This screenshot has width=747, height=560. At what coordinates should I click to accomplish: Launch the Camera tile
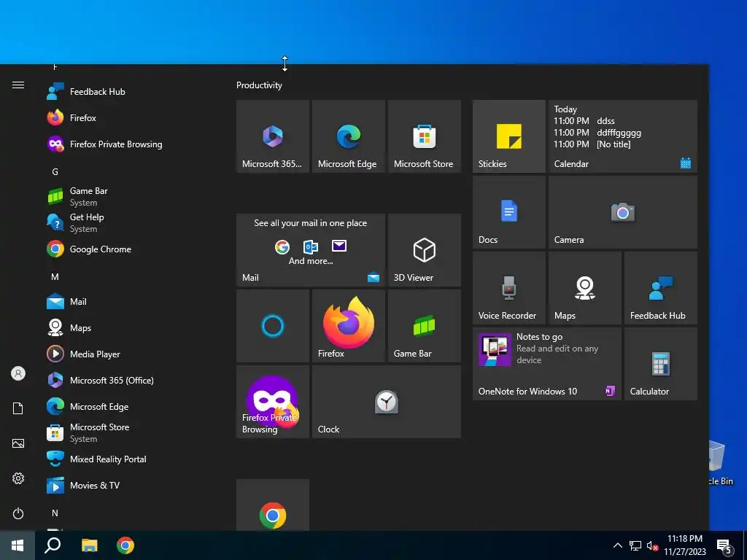623,212
